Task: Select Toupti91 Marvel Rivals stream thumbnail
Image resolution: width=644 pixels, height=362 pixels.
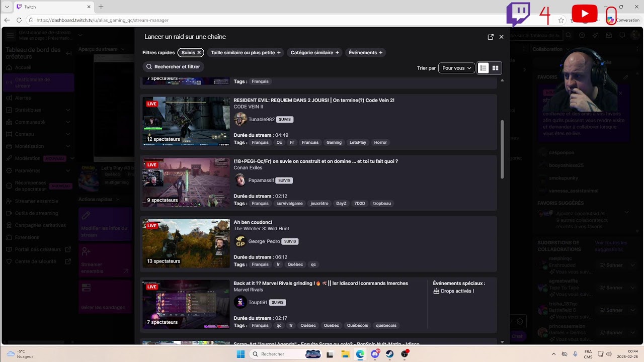Action: click(x=186, y=304)
